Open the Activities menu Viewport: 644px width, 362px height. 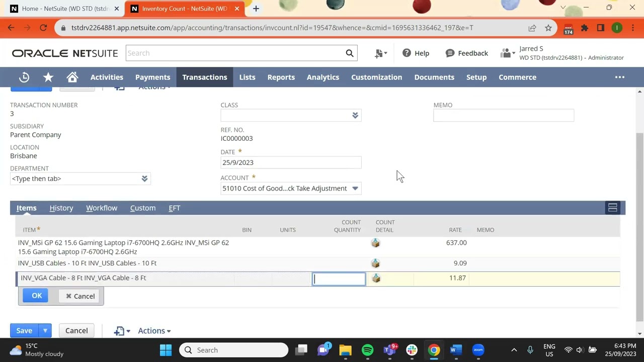tap(107, 77)
